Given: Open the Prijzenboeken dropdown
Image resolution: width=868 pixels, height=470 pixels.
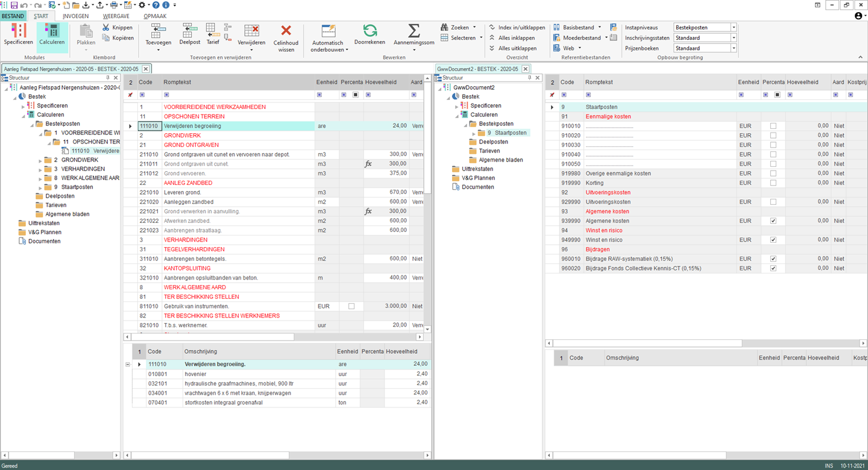Looking at the screenshot, I should click(734, 48).
